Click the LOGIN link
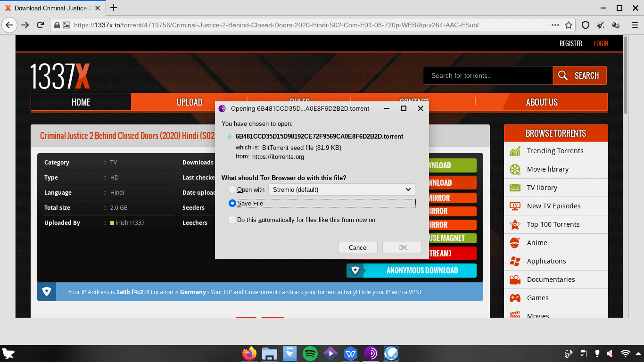Viewport: 644px width, 362px height. point(601,43)
